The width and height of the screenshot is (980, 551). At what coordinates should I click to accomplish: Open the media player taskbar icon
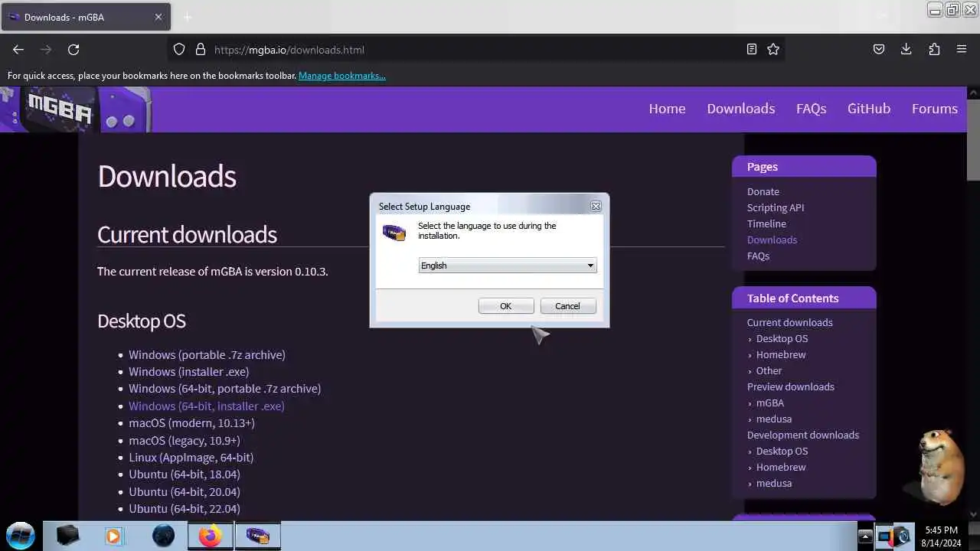[x=113, y=536]
